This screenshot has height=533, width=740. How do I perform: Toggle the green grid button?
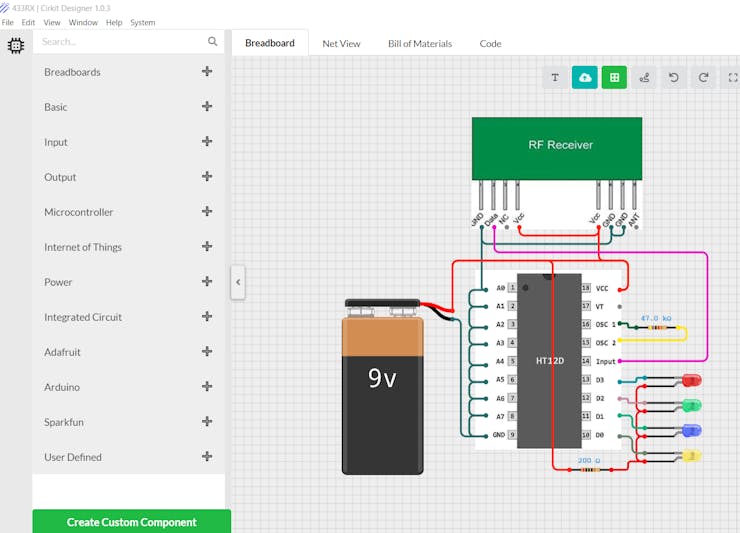(x=614, y=77)
